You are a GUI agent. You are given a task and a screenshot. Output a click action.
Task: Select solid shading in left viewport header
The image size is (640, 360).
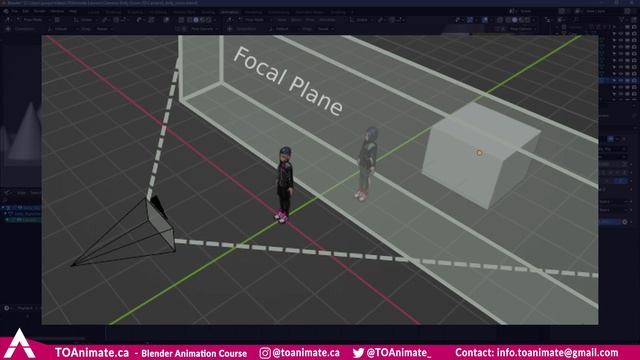[196, 20]
